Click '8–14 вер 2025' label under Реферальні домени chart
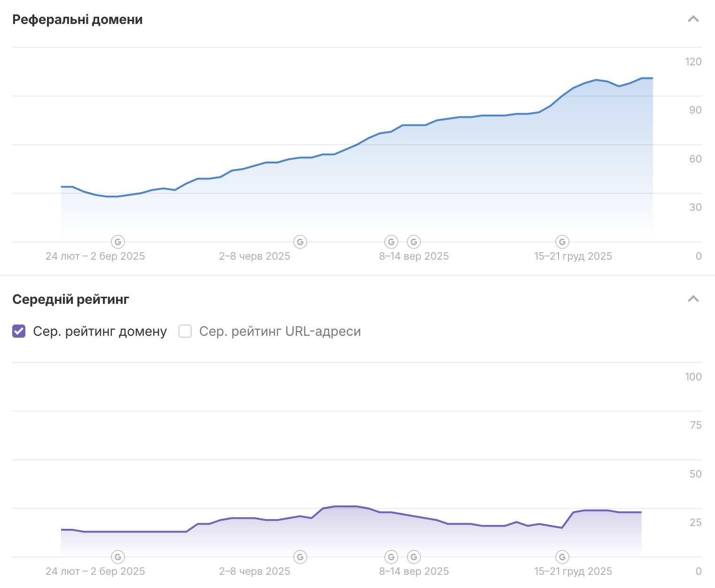The height and width of the screenshot is (588, 715). (x=414, y=256)
